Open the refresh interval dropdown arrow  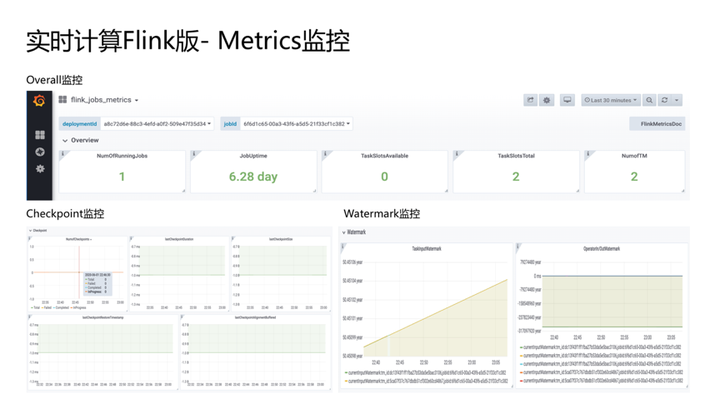[677, 100]
